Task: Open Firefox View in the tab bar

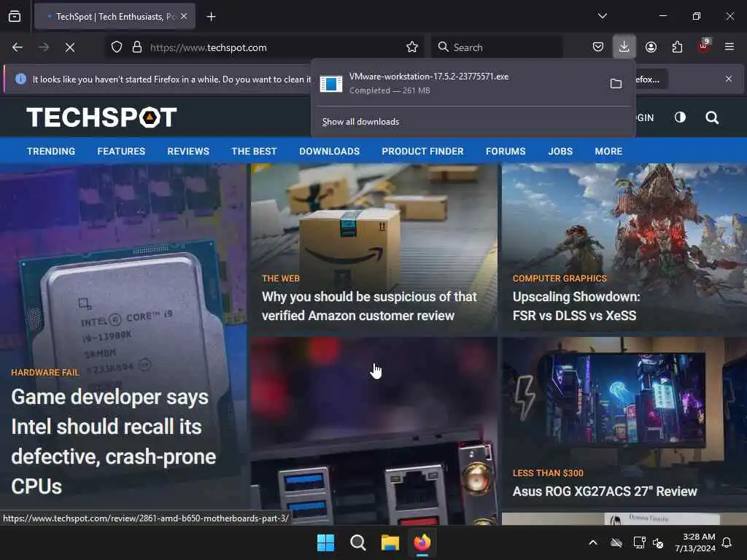Action: (15, 17)
